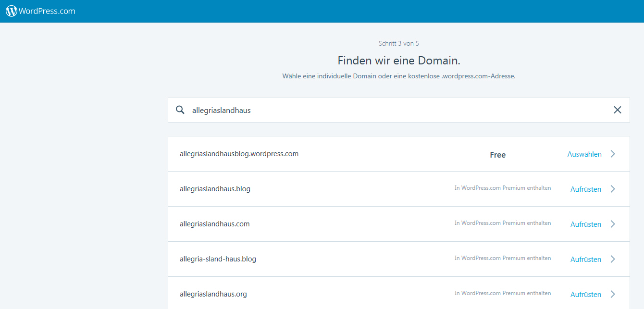Click Premium enthalten note for allegria-sland-haus.blog

click(503, 258)
